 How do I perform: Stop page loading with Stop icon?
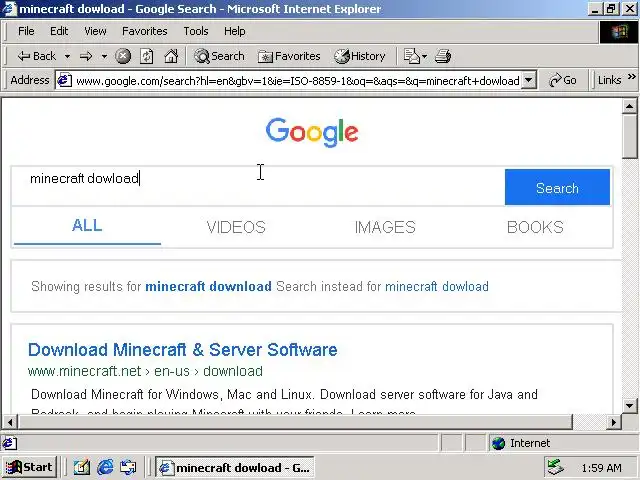123,56
